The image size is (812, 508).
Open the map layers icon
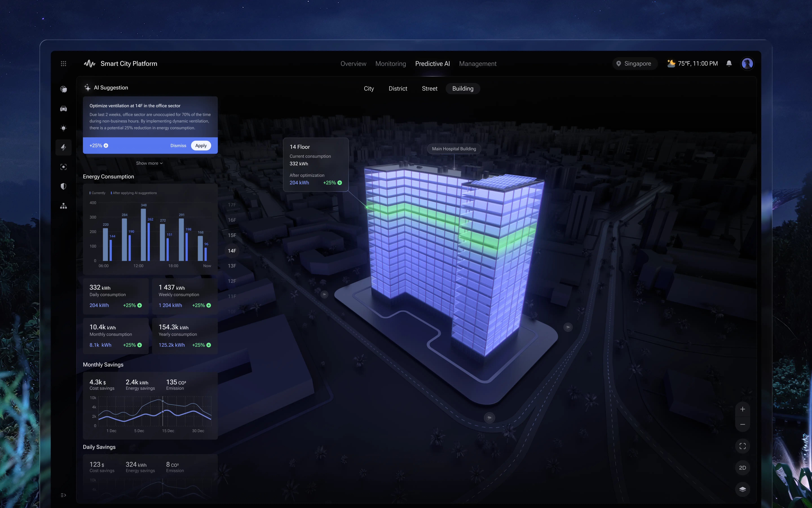[743, 489]
